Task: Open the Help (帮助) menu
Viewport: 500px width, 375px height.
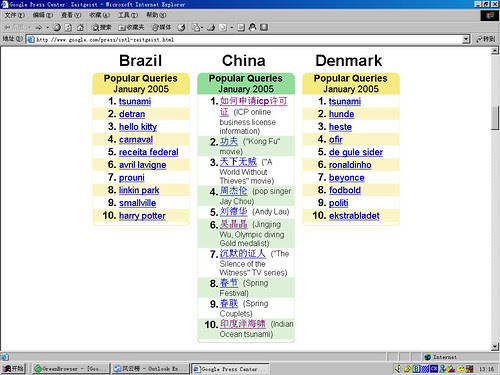Action: [156, 15]
